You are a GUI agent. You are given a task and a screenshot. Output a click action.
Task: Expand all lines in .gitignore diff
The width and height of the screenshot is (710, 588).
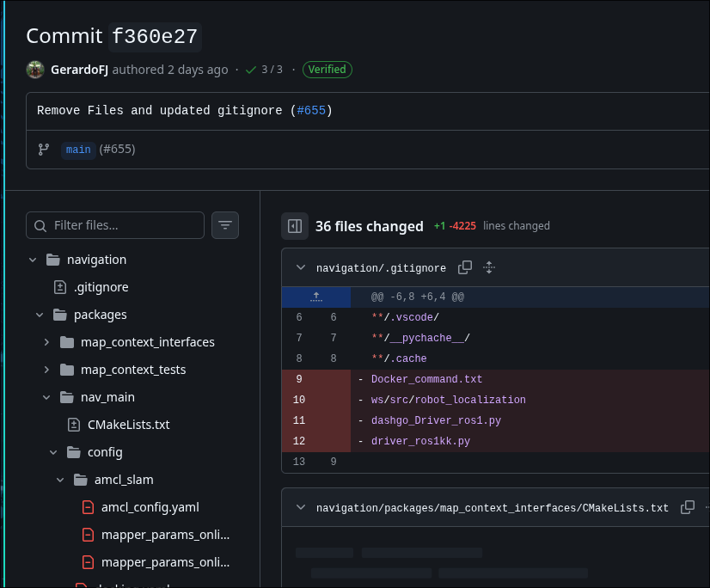tap(489, 267)
